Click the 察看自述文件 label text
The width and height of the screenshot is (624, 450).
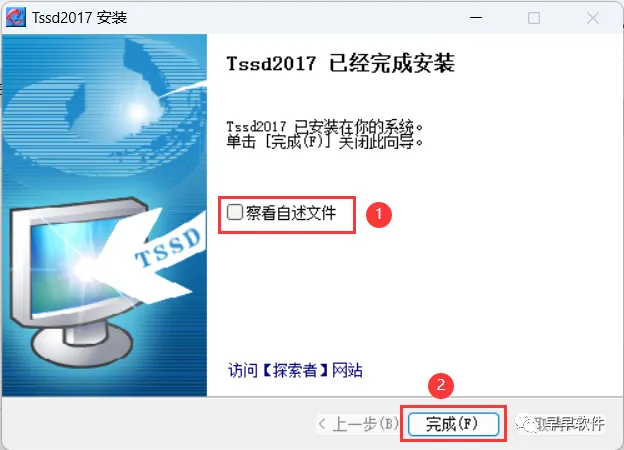tap(291, 213)
